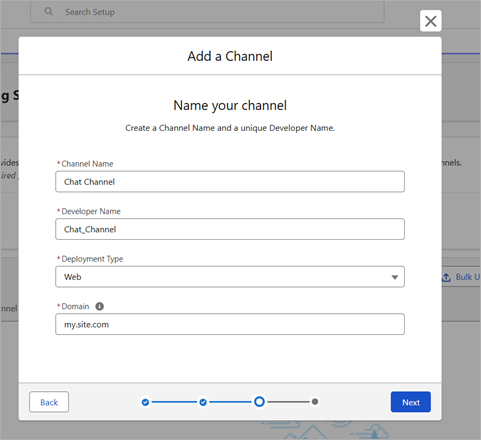Click 'Create a Channel Name' description text

click(230, 128)
